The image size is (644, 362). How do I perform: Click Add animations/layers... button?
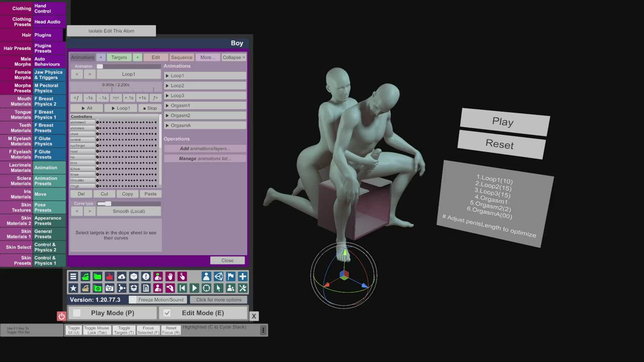205,149
